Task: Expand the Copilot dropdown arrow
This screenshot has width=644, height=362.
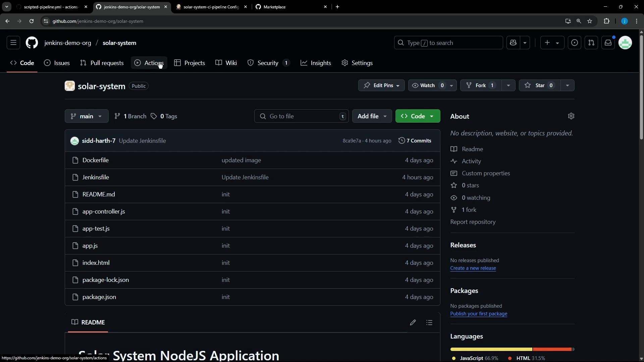Action: pyautogui.click(x=525, y=43)
